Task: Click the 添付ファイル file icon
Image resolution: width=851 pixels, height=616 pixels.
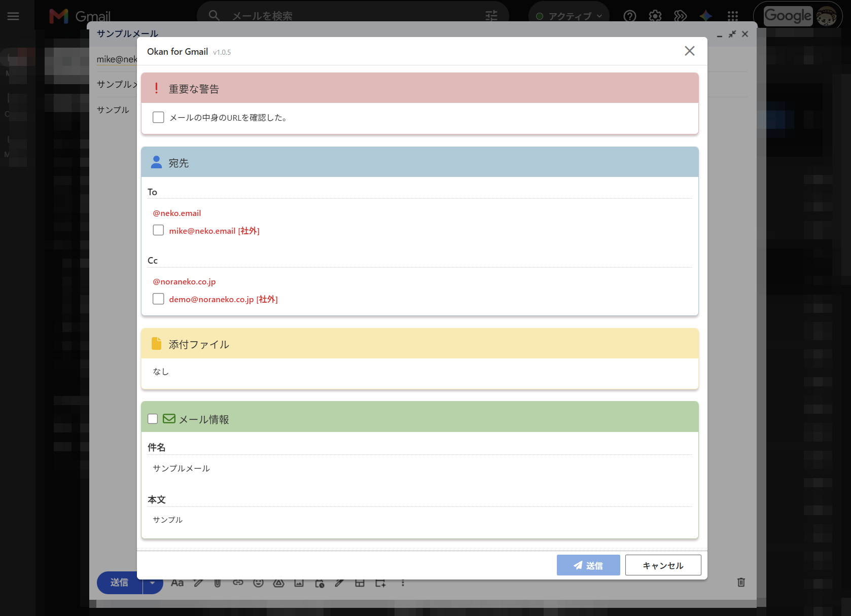Action: pyautogui.click(x=156, y=344)
